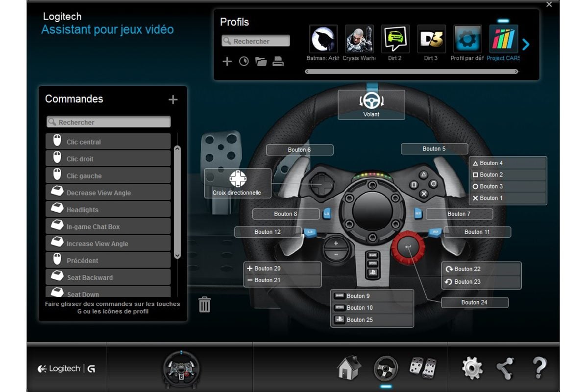
Task: Add a new command with plus icon
Action: point(173,99)
